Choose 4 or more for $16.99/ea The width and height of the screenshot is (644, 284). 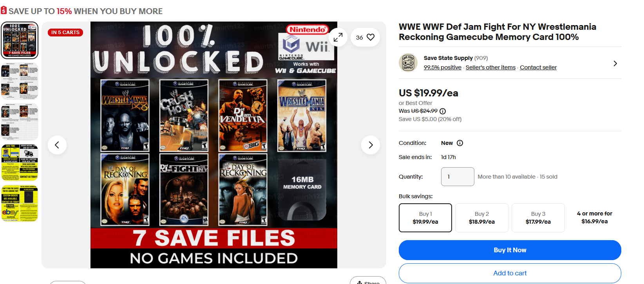coord(595,218)
